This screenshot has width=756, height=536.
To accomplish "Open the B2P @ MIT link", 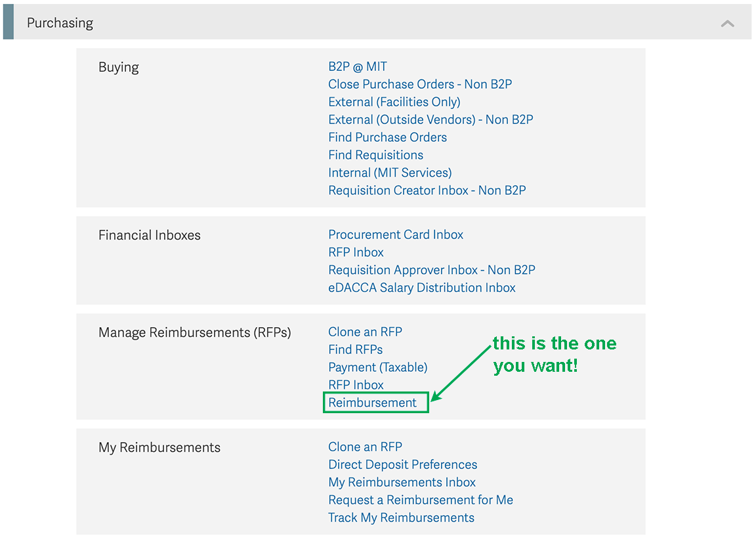I will click(x=357, y=66).
